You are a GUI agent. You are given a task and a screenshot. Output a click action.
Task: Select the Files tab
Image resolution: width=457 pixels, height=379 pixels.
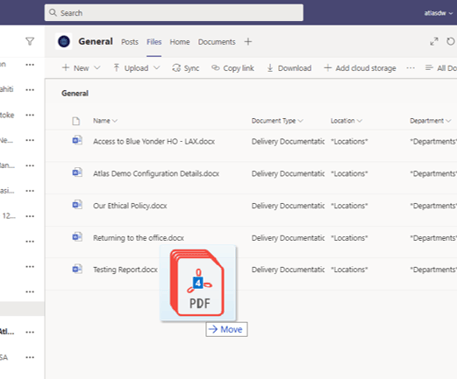(154, 42)
